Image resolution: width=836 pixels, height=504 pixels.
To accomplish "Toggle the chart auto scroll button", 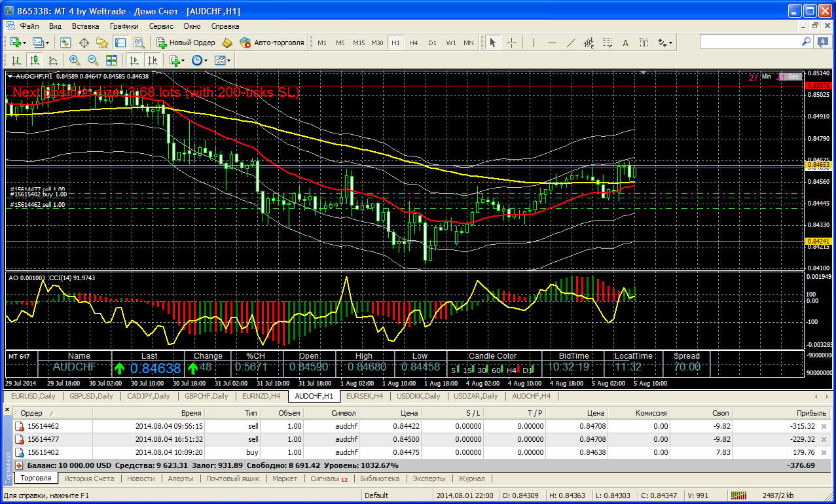I will tap(134, 60).
